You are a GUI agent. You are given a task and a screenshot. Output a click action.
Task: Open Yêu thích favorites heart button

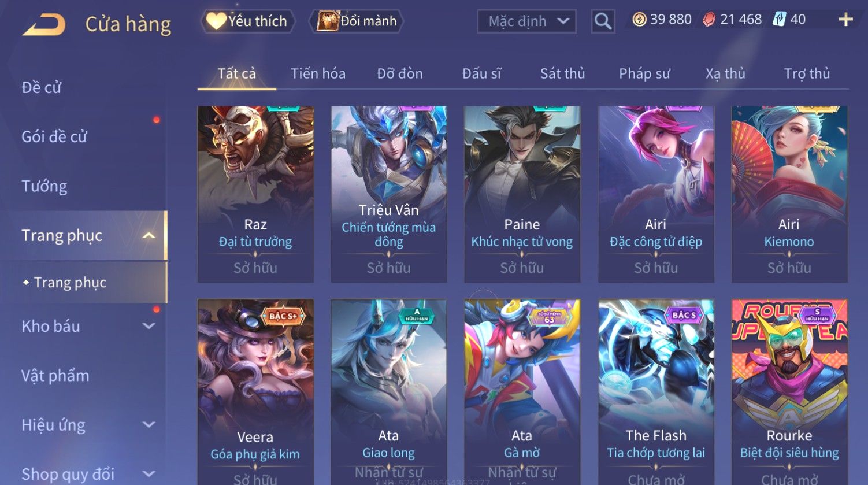click(248, 21)
